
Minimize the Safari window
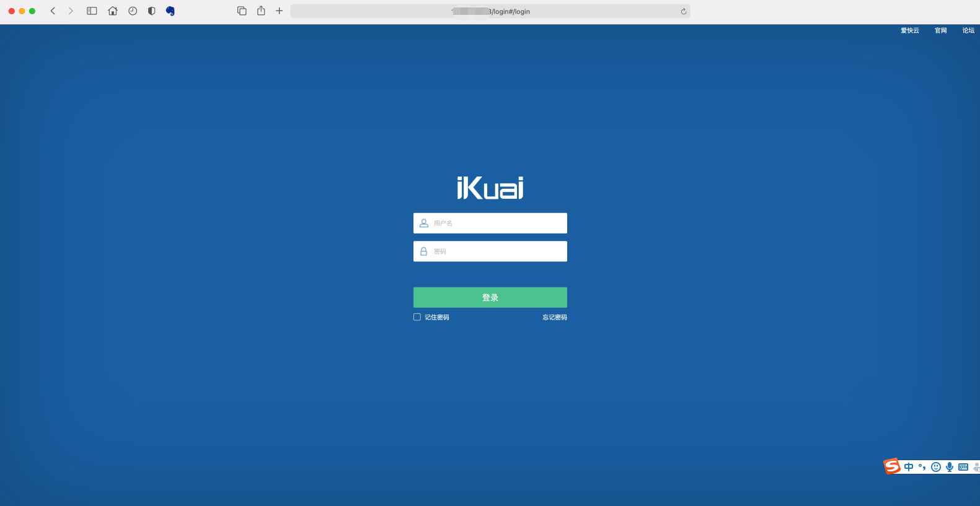pyautogui.click(x=22, y=11)
